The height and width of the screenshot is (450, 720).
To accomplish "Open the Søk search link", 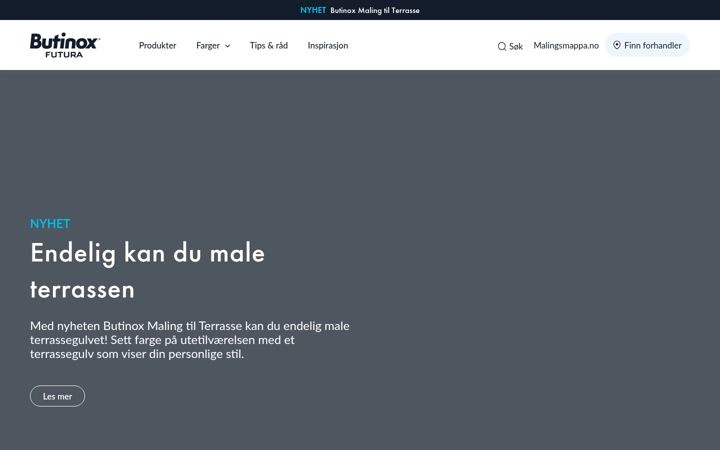I will click(510, 46).
